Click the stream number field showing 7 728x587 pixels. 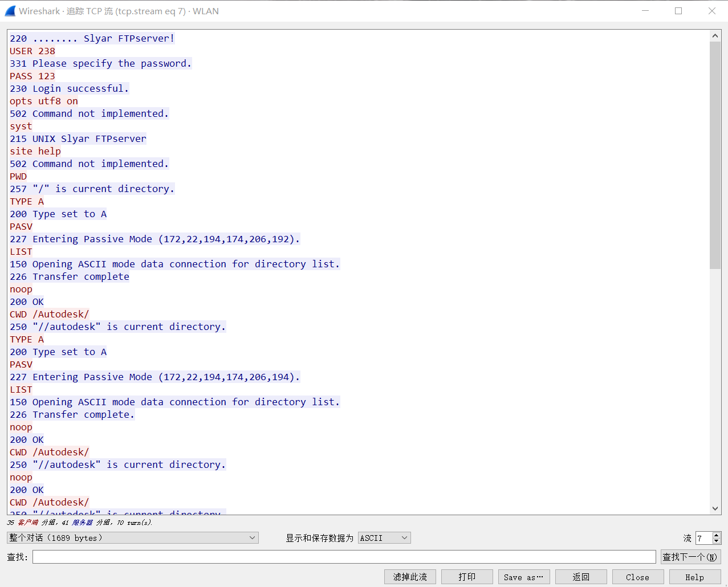click(x=704, y=538)
